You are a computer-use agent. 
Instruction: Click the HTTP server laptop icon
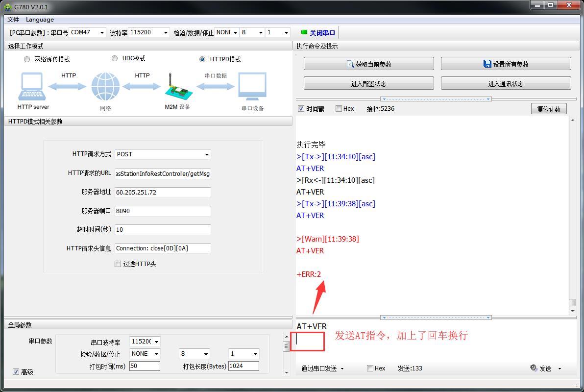point(33,87)
